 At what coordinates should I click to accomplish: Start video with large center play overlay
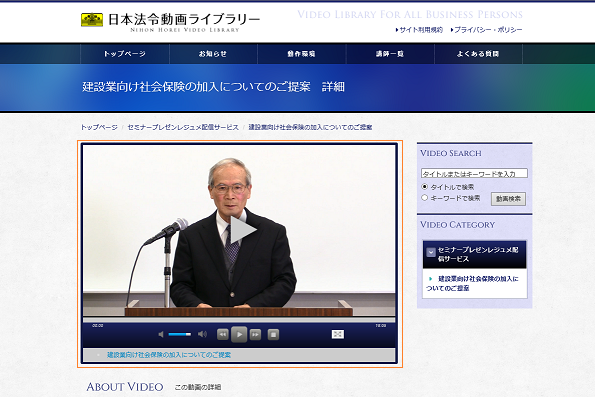[x=243, y=230]
